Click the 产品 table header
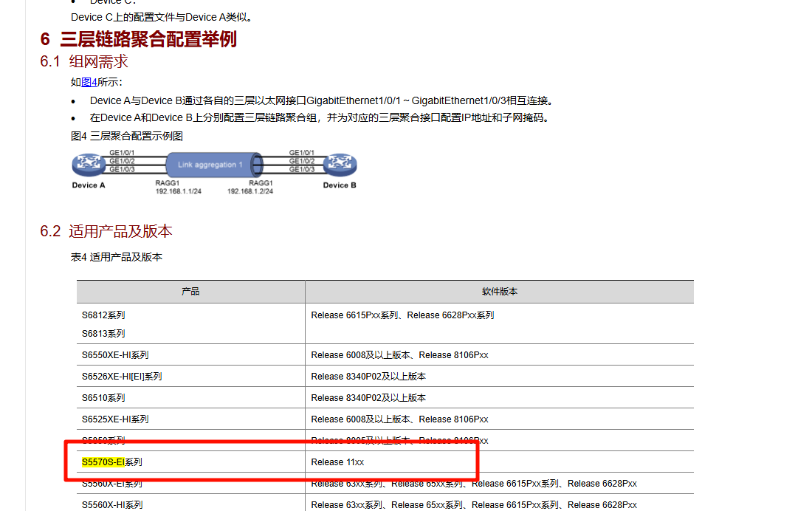This screenshot has width=812, height=511. (x=190, y=292)
